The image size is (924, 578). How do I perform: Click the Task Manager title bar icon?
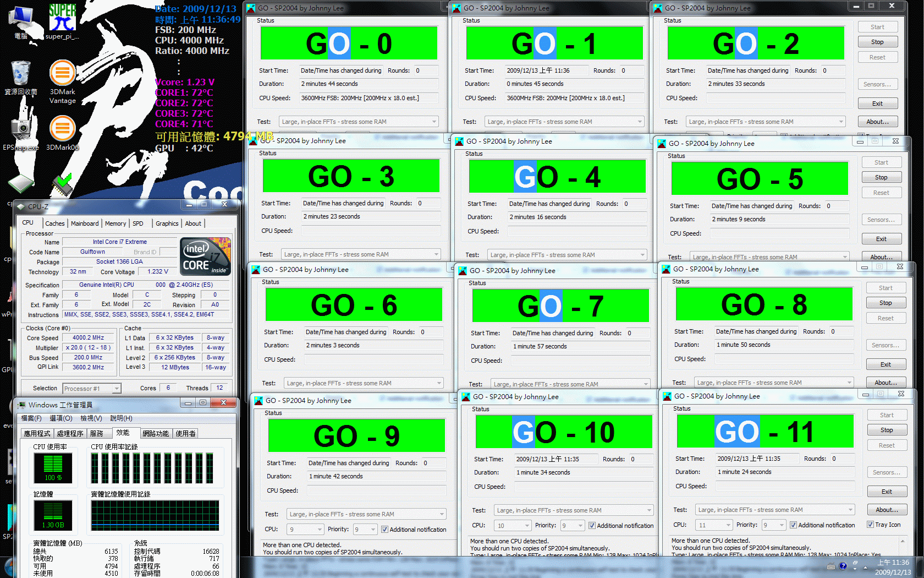pos(22,405)
